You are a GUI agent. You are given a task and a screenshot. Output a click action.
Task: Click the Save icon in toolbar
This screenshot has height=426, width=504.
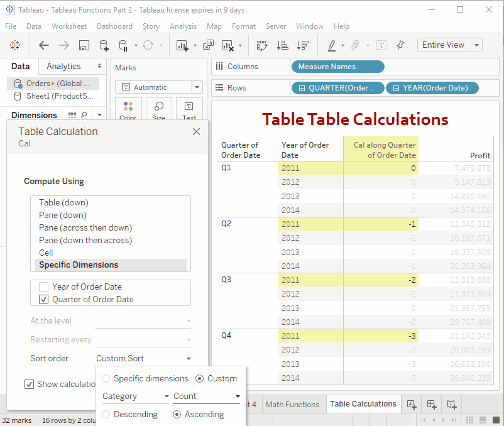84,45
